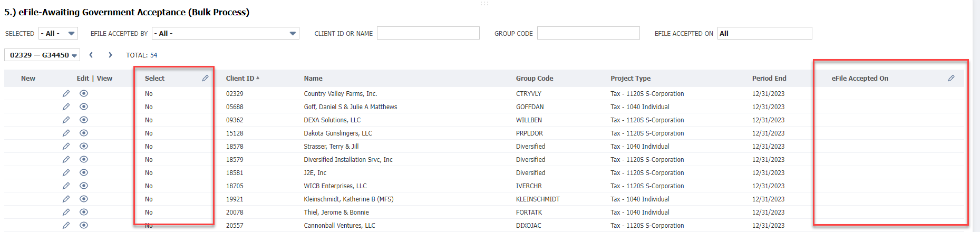
Task: Click client ID 18578
Action: pos(235,146)
